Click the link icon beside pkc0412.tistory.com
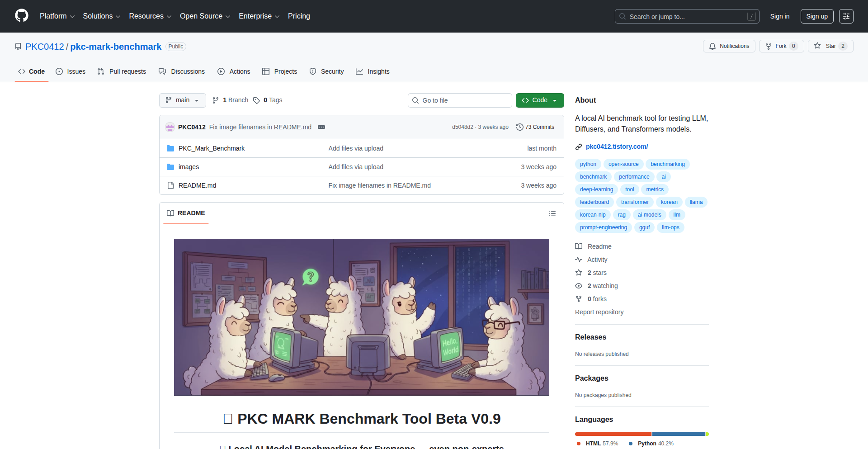This screenshot has height=449, width=868. point(579,147)
